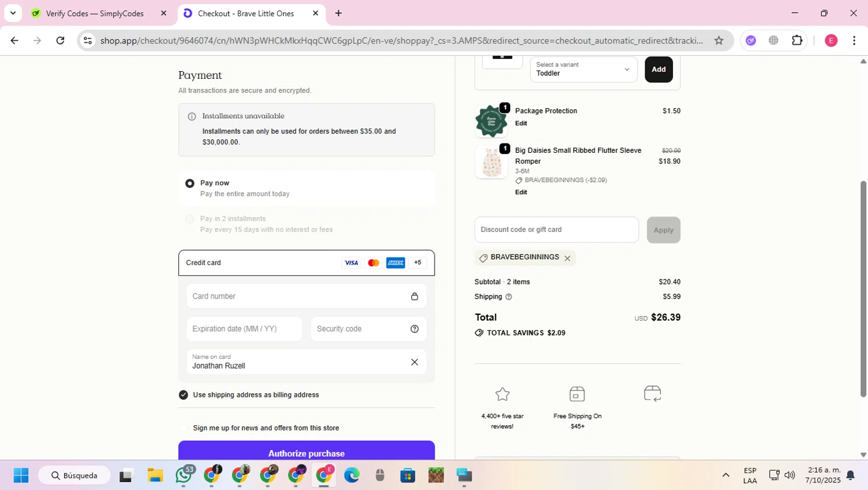Click the address bar URL
868x490 pixels.
click(x=402, y=40)
